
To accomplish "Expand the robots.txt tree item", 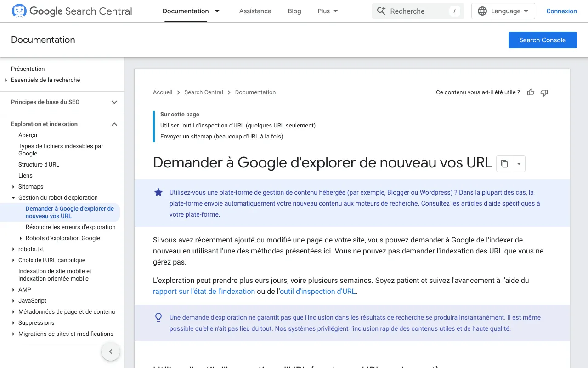I will (13, 249).
